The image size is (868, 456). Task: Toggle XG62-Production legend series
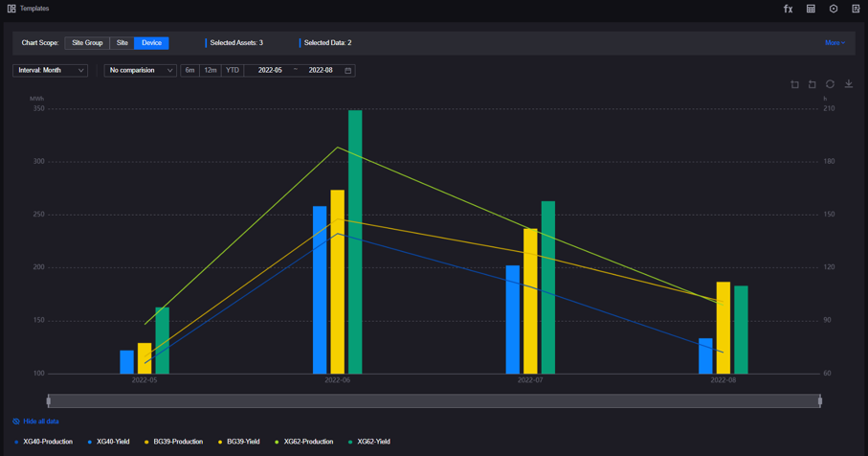304,442
